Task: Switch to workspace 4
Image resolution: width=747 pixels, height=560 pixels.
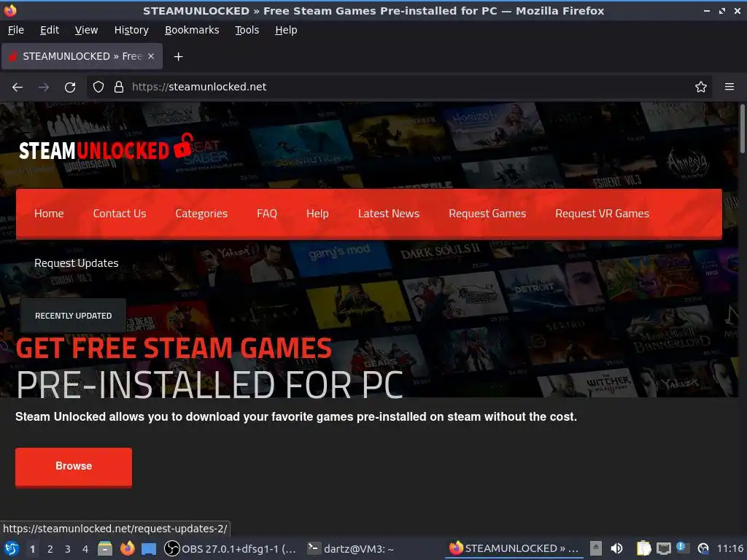Action: [x=85, y=549]
